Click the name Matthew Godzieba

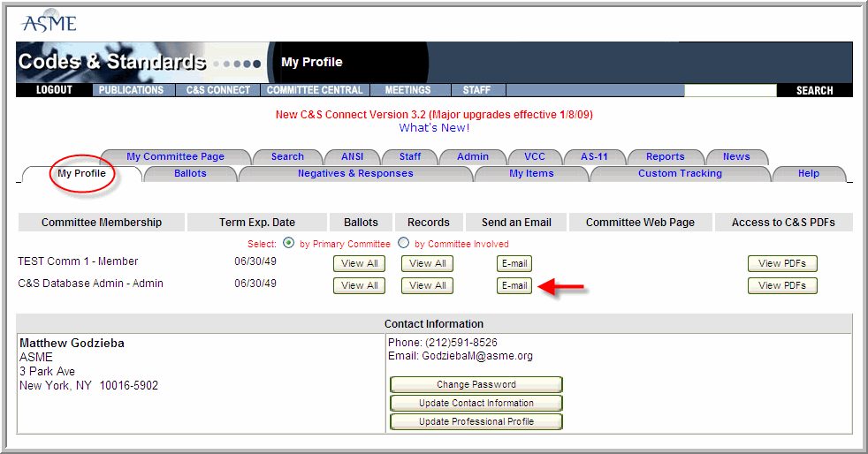click(x=72, y=343)
